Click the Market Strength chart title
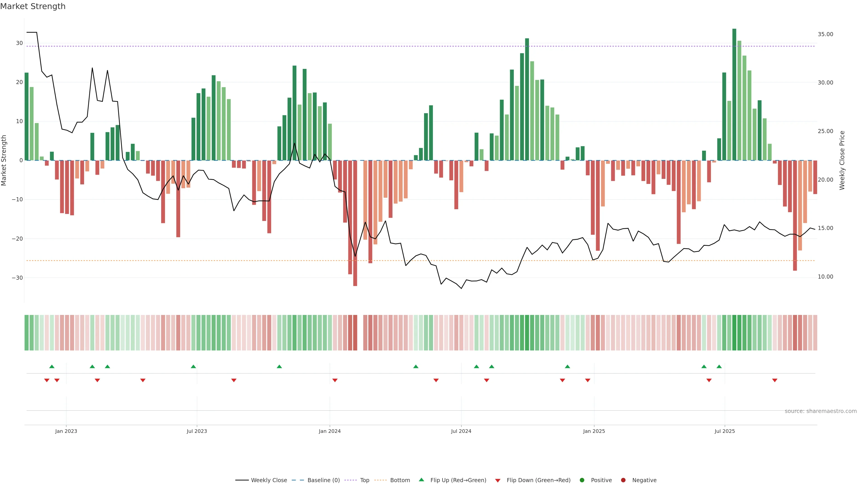Viewport: 868px width, 488px height. (x=33, y=6)
